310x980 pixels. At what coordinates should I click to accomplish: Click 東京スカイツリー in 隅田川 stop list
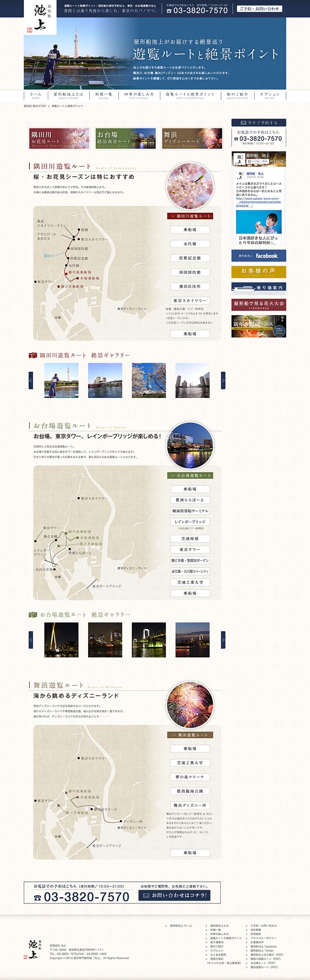[190, 300]
